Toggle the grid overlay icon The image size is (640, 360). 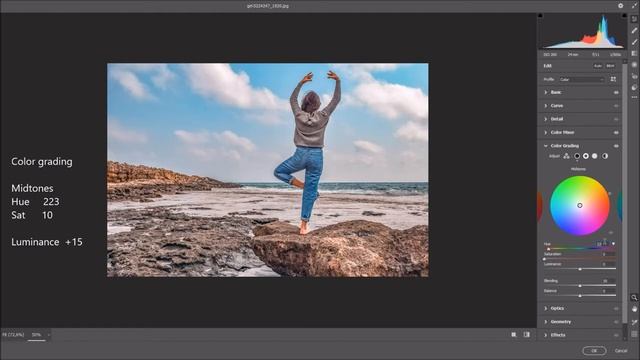click(x=634, y=334)
